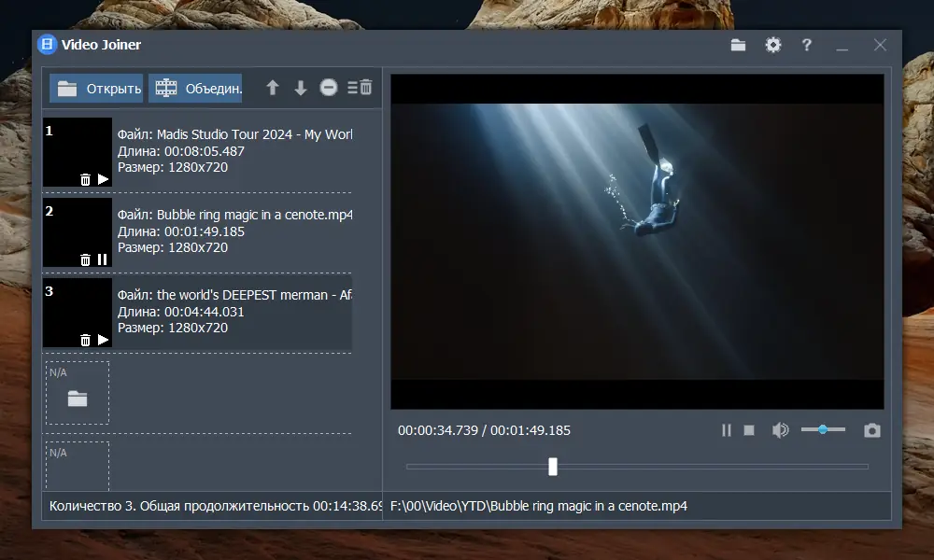The width and height of the screenshot is (934, 560).
Task: Select thumbnail of video number 2
Action: pos(78,232)
